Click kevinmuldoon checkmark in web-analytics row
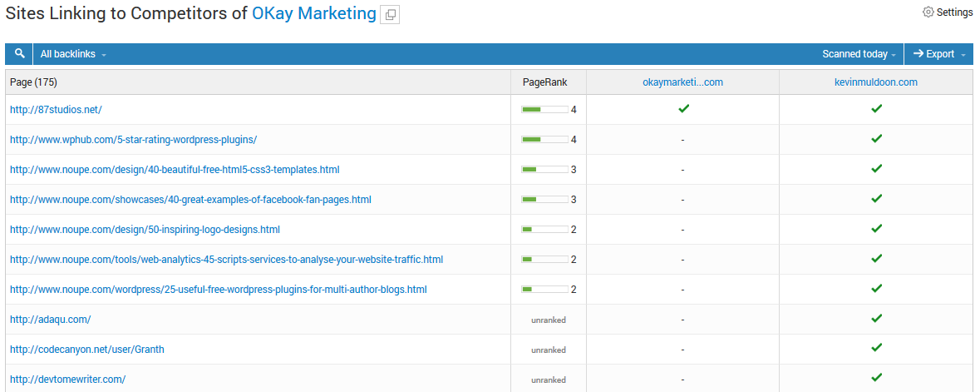 coord(876,258)
